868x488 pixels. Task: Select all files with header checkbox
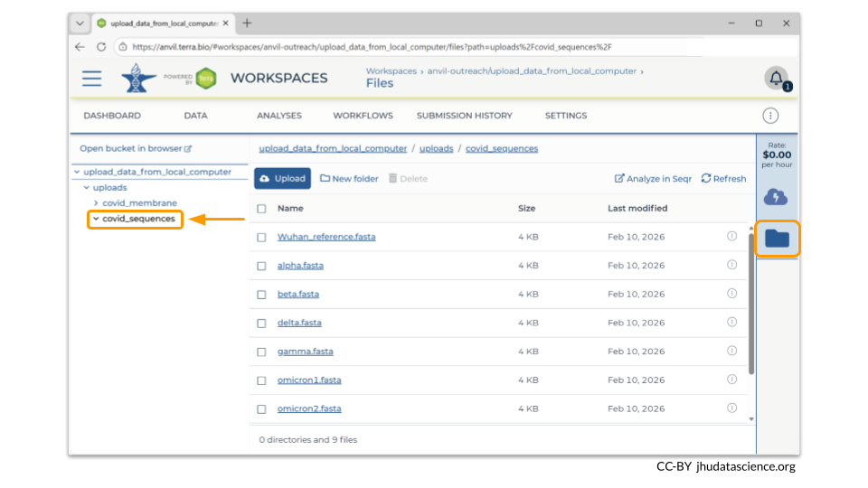[261, 209]
